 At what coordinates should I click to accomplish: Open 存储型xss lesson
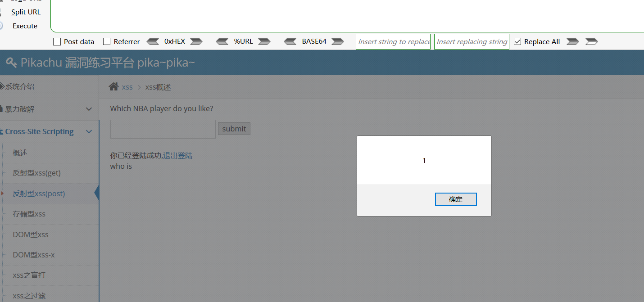[29, 214]
